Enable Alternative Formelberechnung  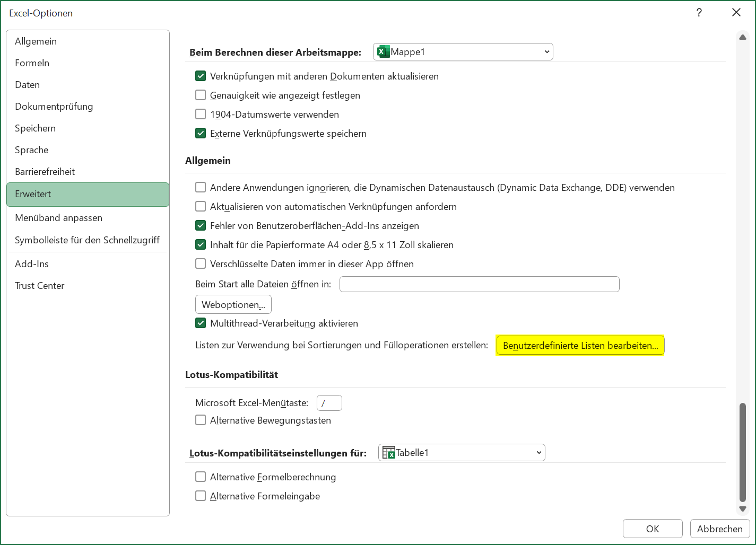[201, 477]
